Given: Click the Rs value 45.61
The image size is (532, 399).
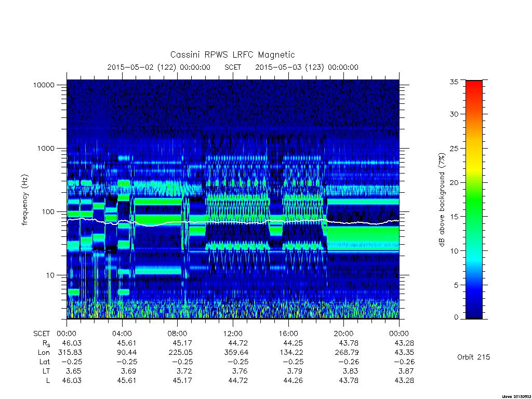Looking at the screenshot, I should pyautogui.click(x=127, y=343).
